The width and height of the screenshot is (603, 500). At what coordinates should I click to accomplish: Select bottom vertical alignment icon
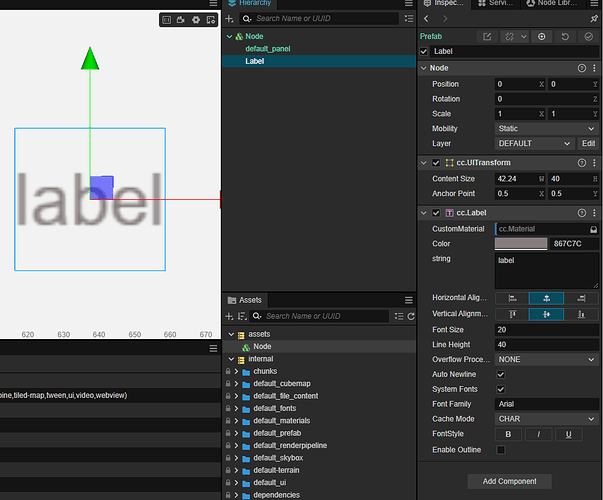[x=581, y=315]
